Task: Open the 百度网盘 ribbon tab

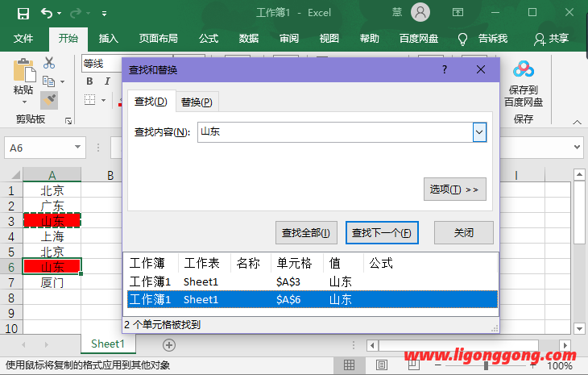Action: coord(419,38)
